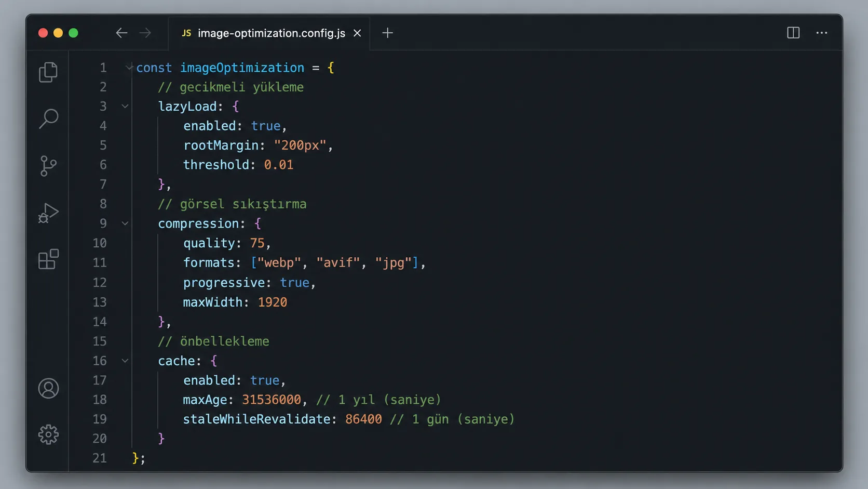868x489 pixels.
Task: Open the Accounts profile icon
Action: tap(48, 388)
